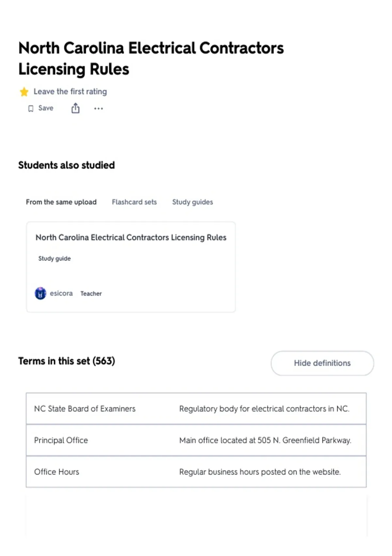
Task: Open the three-dot more options menu
Action: pos(98,109)
